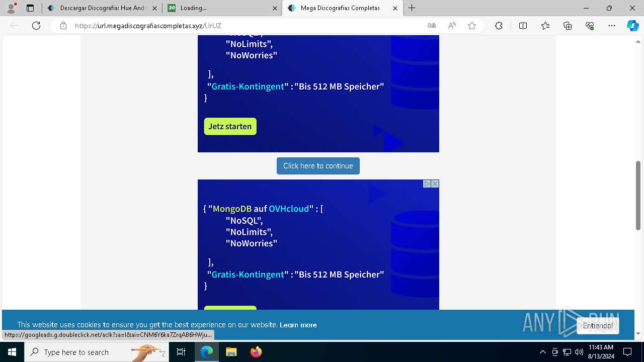
Task: Activate the Read aloud icon
Action: point(452,26)
